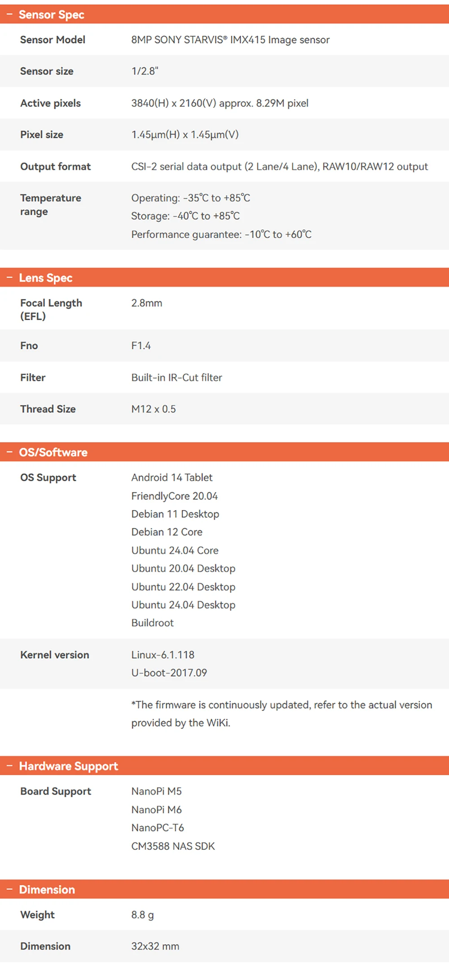The height and width of the screenshot is (980, 449).
Task: Collapse the Sensor Spec section
Action: (224, 14)
